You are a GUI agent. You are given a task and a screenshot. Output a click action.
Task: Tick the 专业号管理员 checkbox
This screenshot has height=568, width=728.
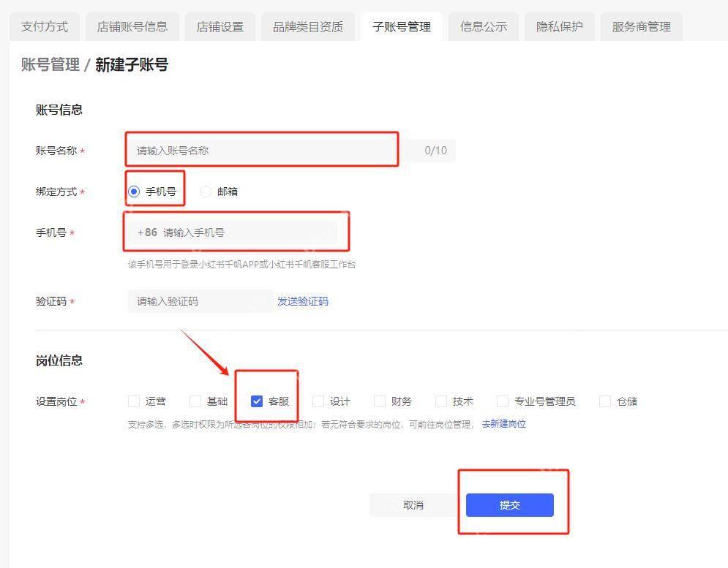tap(503, 401)
